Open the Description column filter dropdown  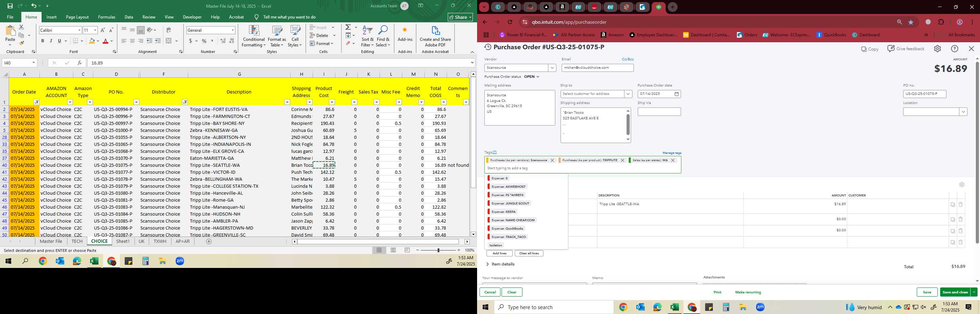[287, 102]
